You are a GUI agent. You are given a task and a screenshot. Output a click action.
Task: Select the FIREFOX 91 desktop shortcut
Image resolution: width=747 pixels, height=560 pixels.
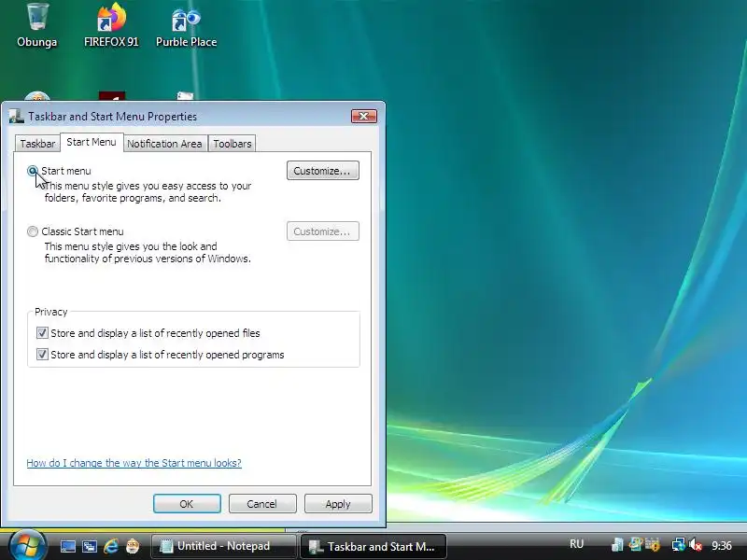point(111,25)
